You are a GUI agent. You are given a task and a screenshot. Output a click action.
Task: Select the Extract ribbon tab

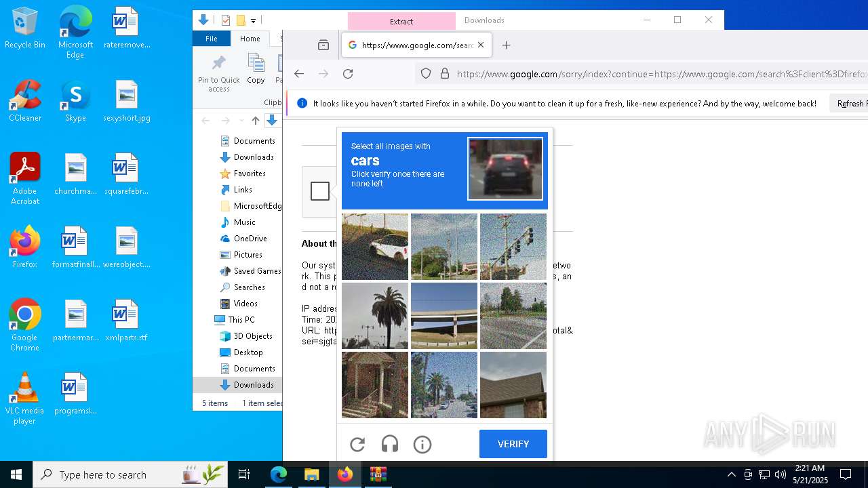click(401, 21)
